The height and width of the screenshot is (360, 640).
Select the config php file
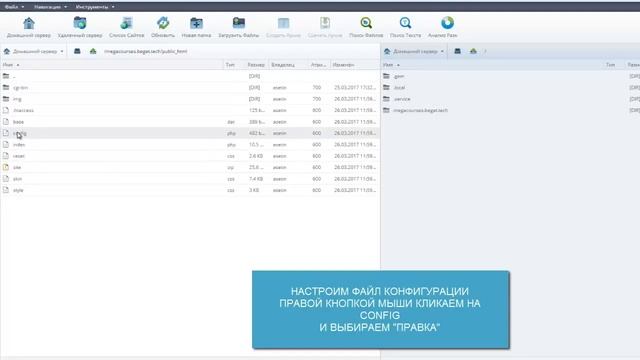pyautogui.click(x=190, y=133)
